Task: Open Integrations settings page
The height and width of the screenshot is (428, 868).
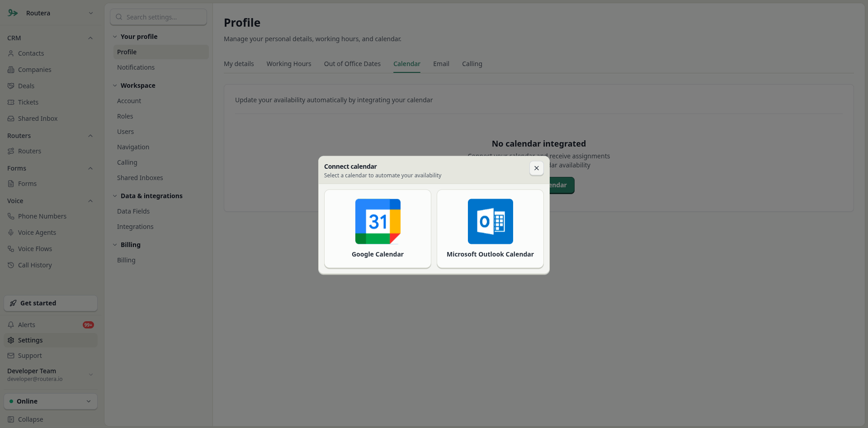Action: (161, 227)
